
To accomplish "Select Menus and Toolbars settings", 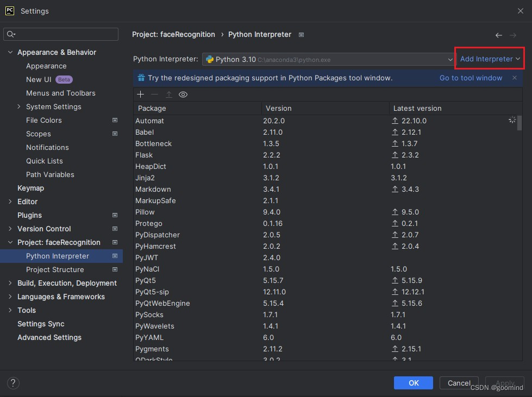I will pos(61,93).
